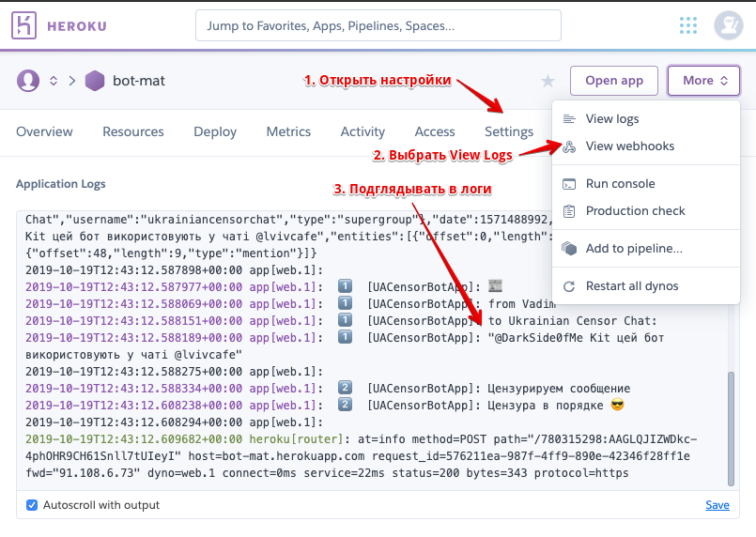756x537 pixels.
Task: Expand the account switcher up-down arrows
Action: 54,81
